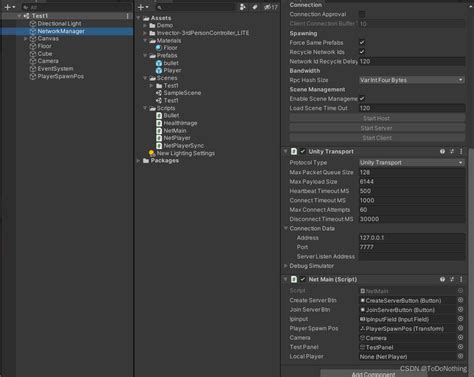Screen dimensions: 474x377
Task: Click the Heartbeat Timeout MS field
Action: 412,191
